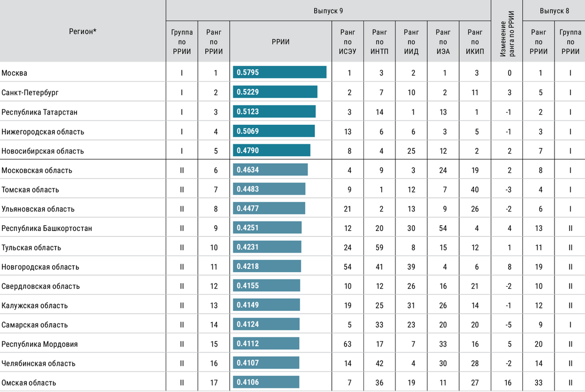Select the Выпуск 9 header
Viewport: 585px width, 392px height.
pyautogui.click(x=328, y=11)
